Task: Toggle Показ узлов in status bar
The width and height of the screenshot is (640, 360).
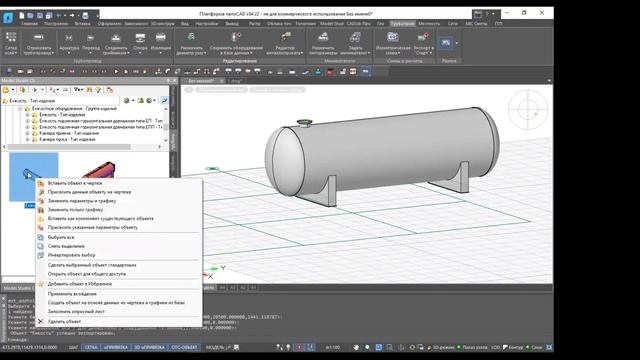Action: pyautogui.click(x=472, y=347)
